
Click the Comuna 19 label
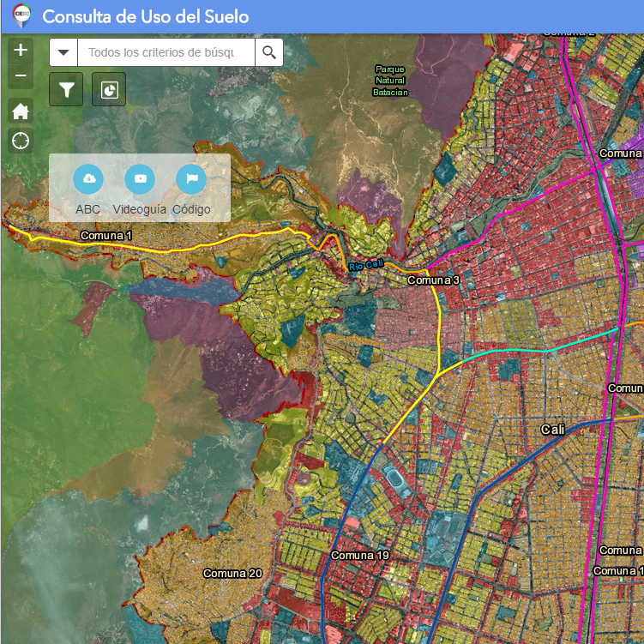click(360, 556)
